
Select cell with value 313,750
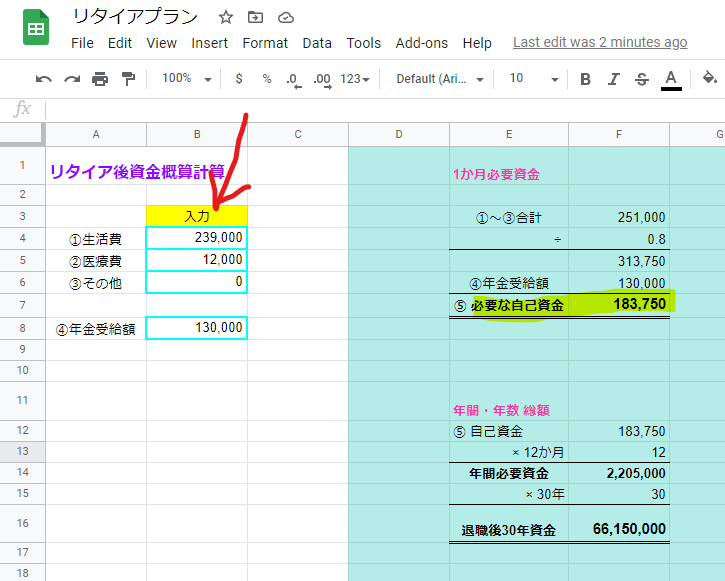619,261
